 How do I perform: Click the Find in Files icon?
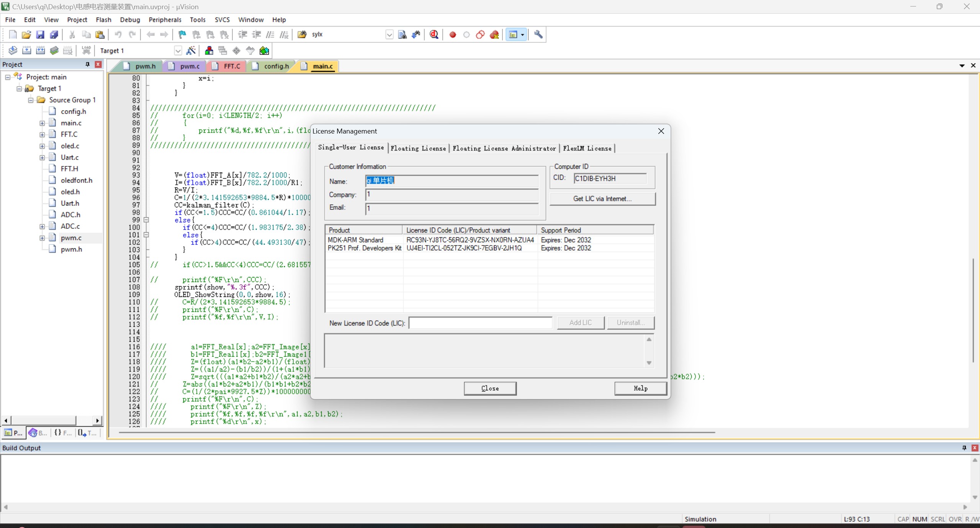tap(402, 34)
